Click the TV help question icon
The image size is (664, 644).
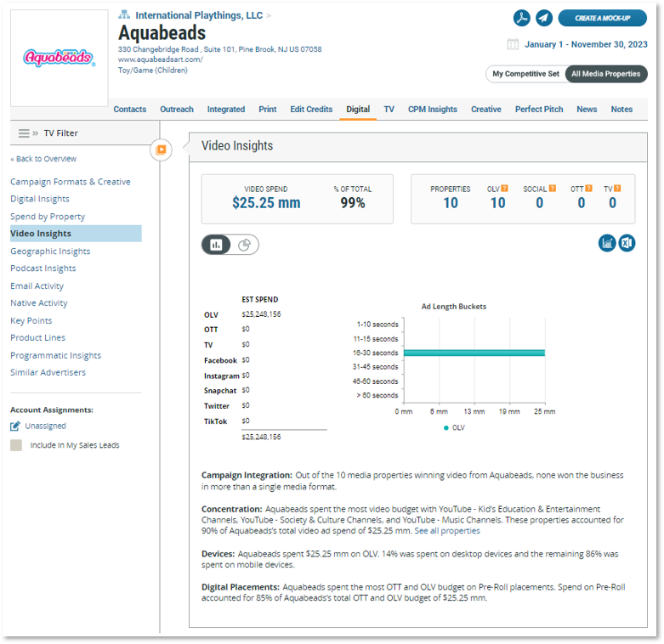617,189
